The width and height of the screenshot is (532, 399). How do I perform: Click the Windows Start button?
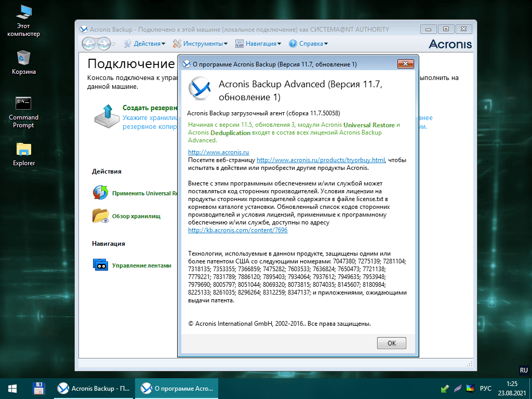click(12, 388)
